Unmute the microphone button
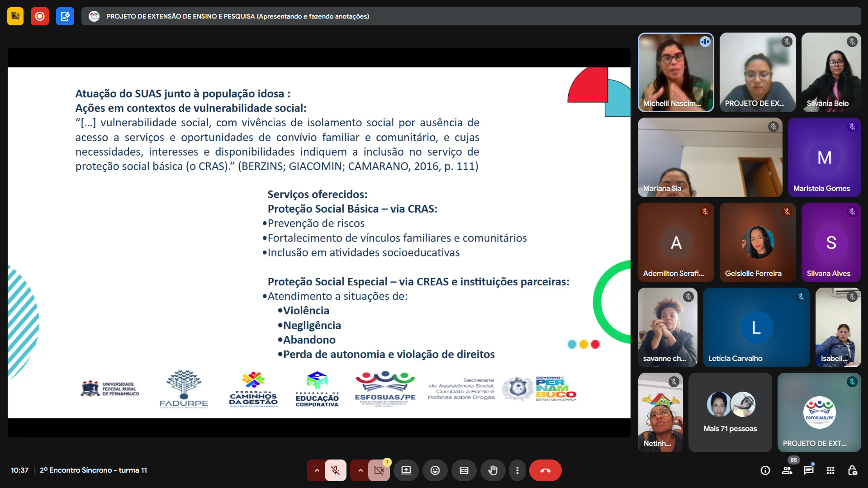Image resolution: width=868 pixels, height=488 pixels. (x=335, y=470)
